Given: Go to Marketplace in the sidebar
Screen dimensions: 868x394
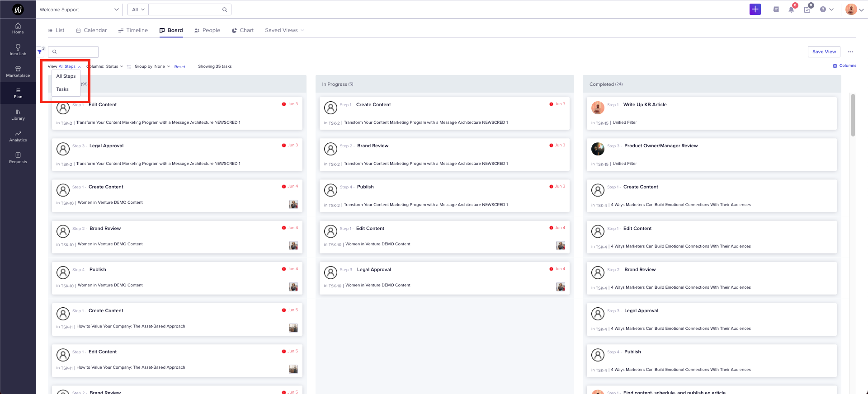Looking at the screenshot, I should pyautogui.click(x=18, y=71).
